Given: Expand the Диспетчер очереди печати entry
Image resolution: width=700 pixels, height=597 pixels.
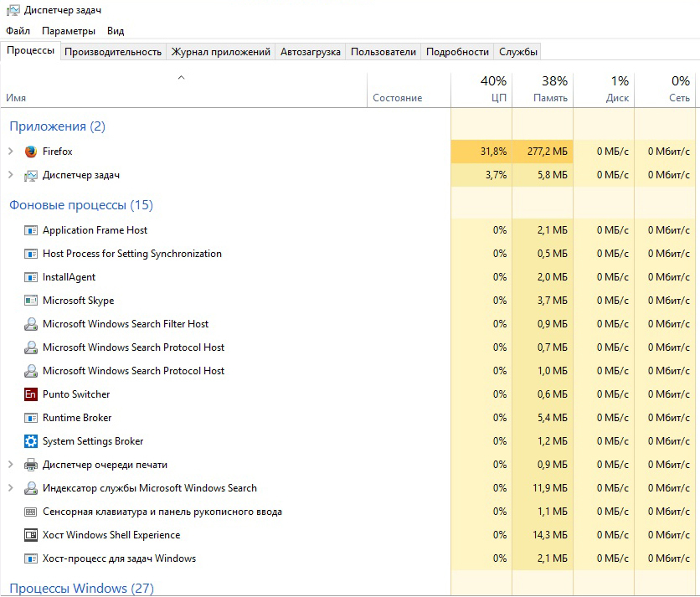Looking at the screenshot, I should pos(11,465).
